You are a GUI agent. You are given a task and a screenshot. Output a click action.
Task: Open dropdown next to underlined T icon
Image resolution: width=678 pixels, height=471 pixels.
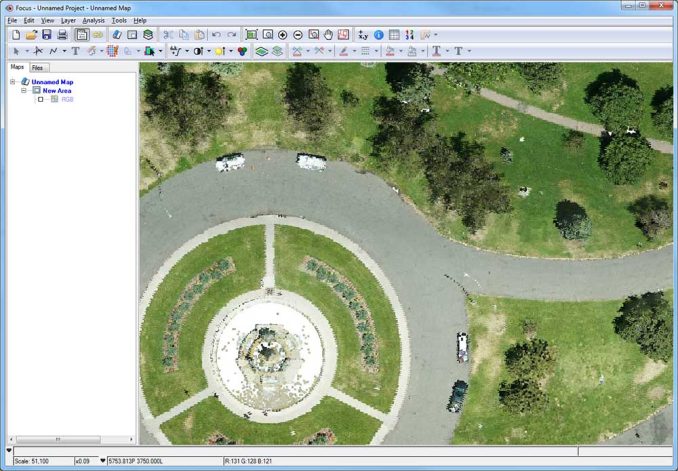(x=447, y=51)
